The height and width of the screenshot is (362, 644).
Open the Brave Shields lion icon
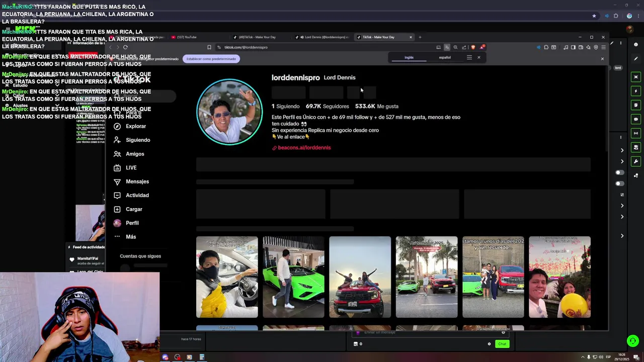[473, 47]
